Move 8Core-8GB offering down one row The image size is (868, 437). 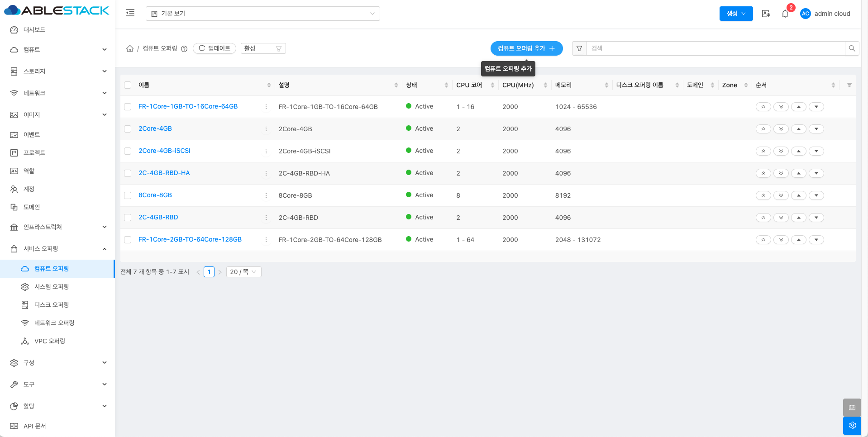point(816,195)
